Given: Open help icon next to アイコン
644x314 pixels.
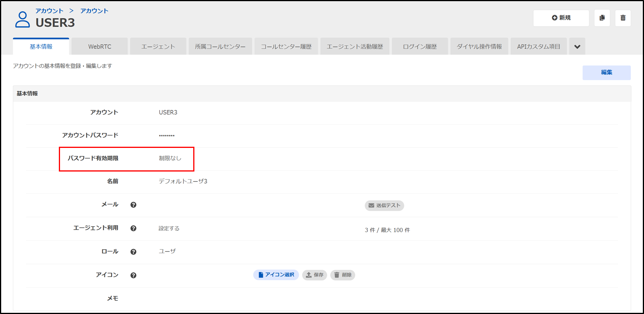Looking at the screenshot, I should pyautogui.click(x=133, y=275).
